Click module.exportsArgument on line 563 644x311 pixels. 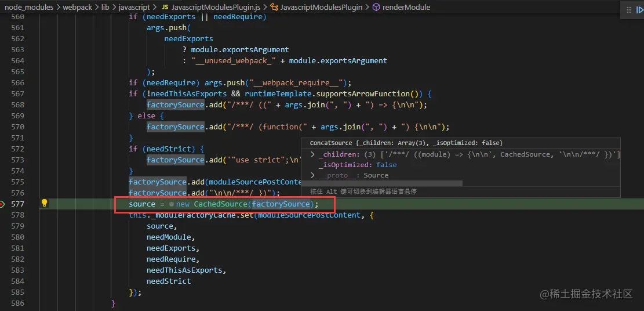(x=240, y=50)
